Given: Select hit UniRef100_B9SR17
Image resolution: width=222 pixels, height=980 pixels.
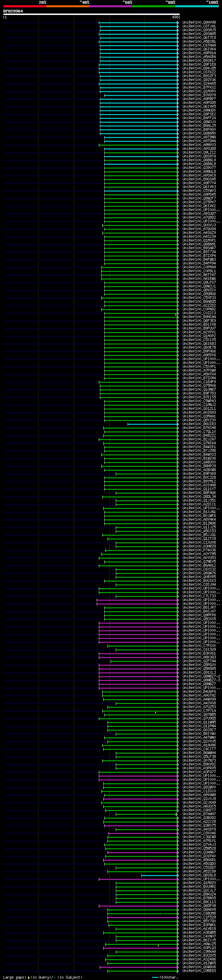Looking at the screenshot, I should [199, 60].
